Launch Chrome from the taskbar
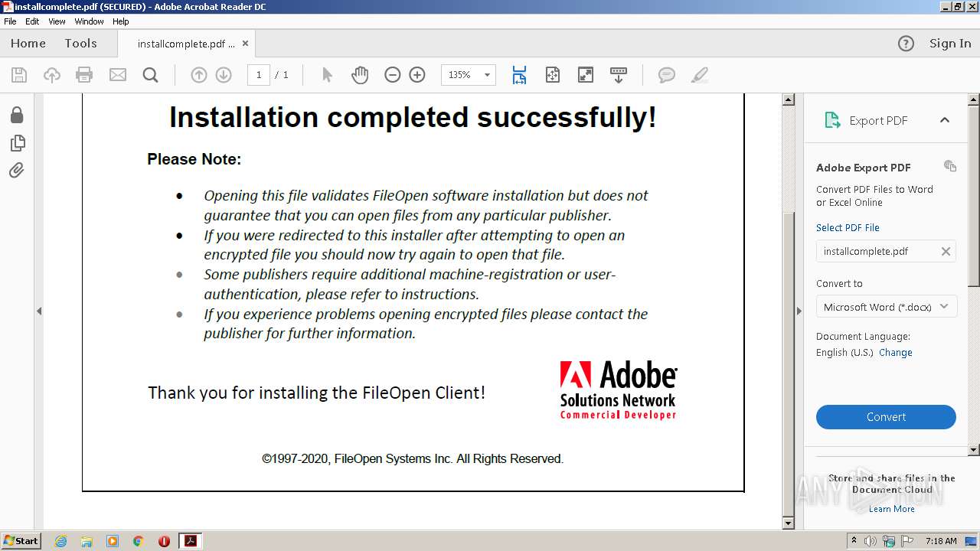 pos(139,541)
